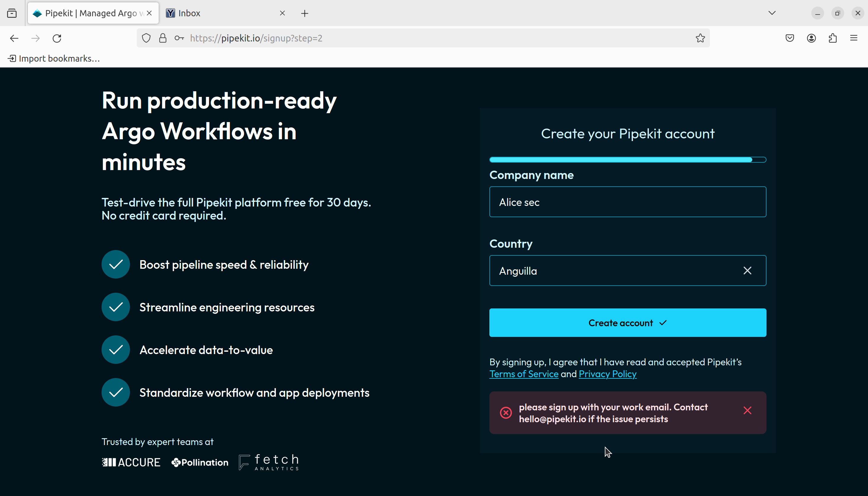Click the browser Forward arrow
The height and width of the screenshot is (496, 868).
(x=36, y=38)
